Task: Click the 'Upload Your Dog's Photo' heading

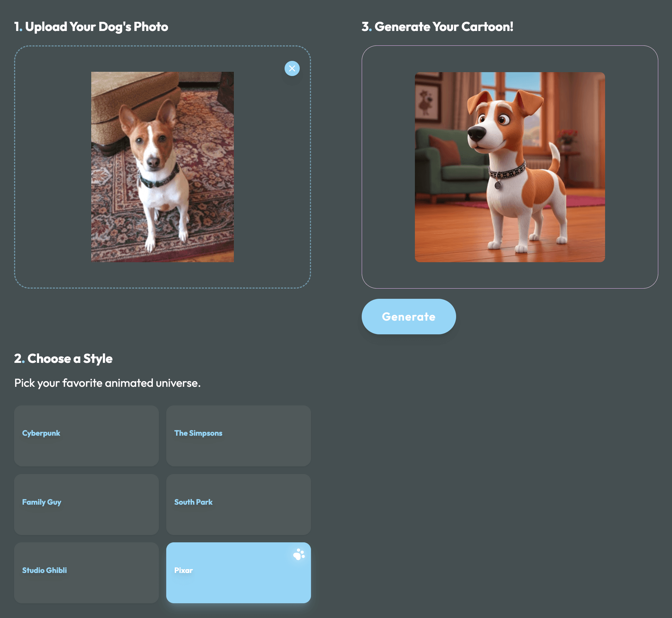Action: coord(91,26)
